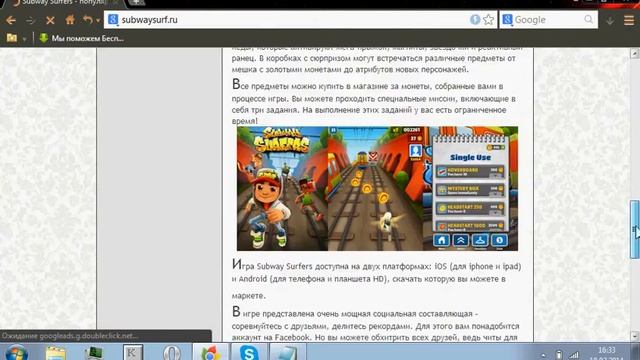
Task: Open the Opera taskbar icon
Action: (172, 353)
